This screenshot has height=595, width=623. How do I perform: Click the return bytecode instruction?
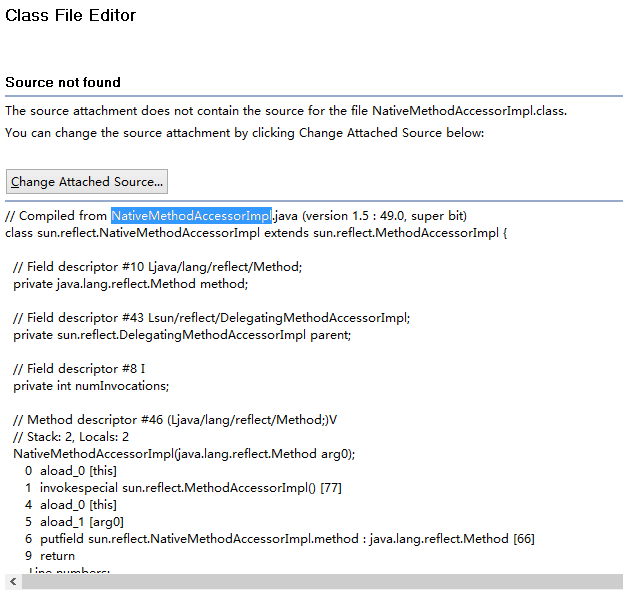57,556
